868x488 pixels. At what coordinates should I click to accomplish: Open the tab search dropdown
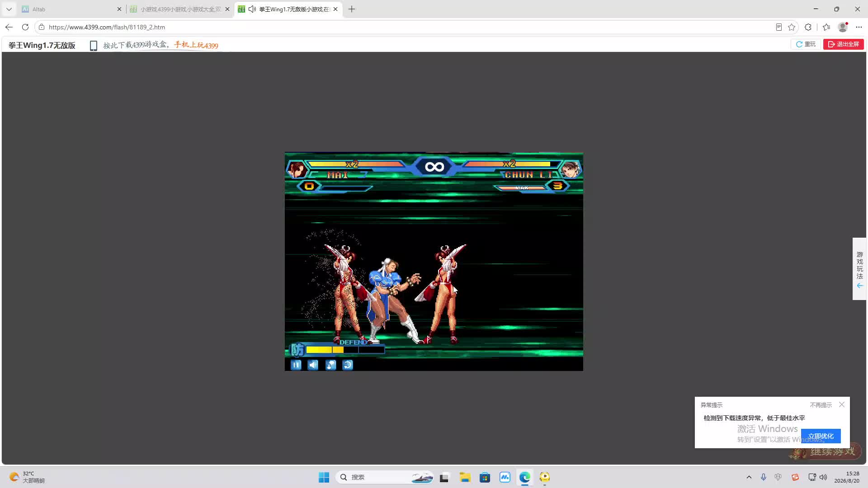(9, 9)
